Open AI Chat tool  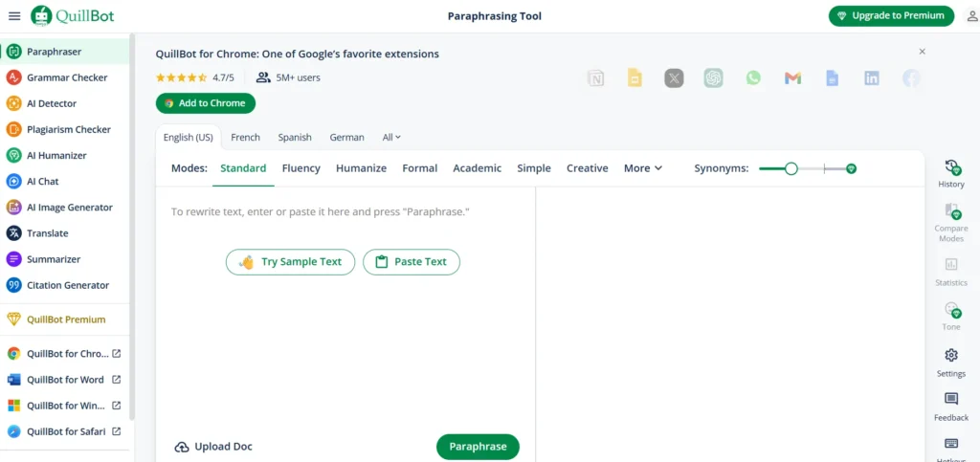click(65, 181)
